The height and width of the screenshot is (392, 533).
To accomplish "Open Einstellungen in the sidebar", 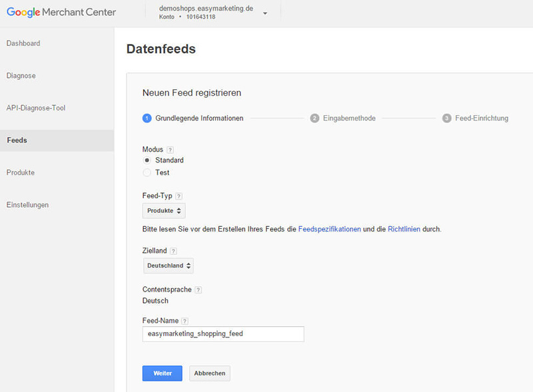I will point(27,205).
